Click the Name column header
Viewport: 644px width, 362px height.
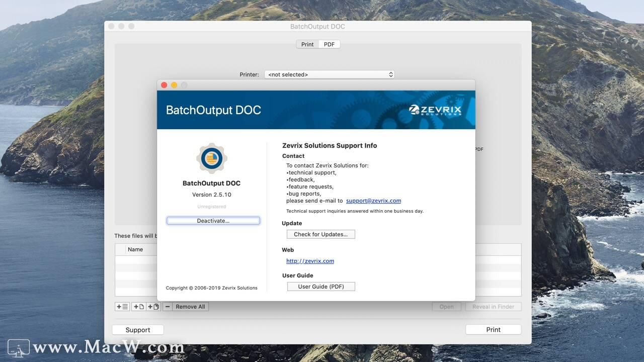[x=135, y=249]
